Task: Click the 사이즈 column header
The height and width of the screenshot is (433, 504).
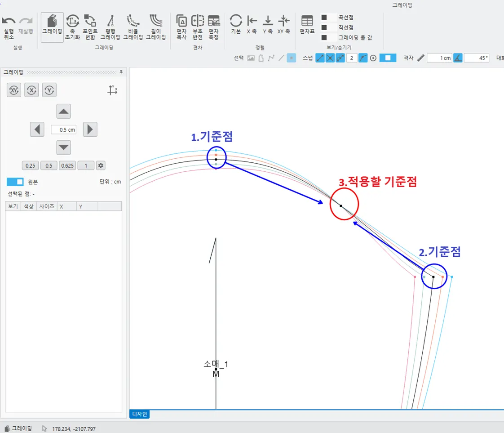Action: click(47, 206)
